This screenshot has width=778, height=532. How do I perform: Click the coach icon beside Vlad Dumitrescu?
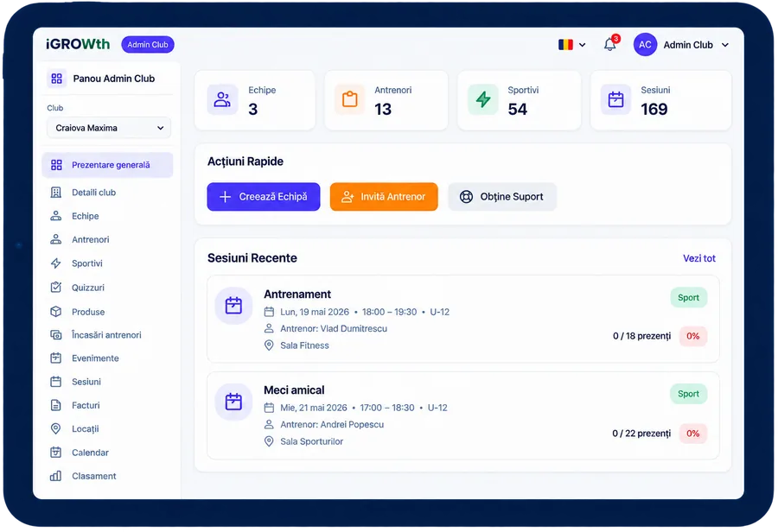coord(269,328)
